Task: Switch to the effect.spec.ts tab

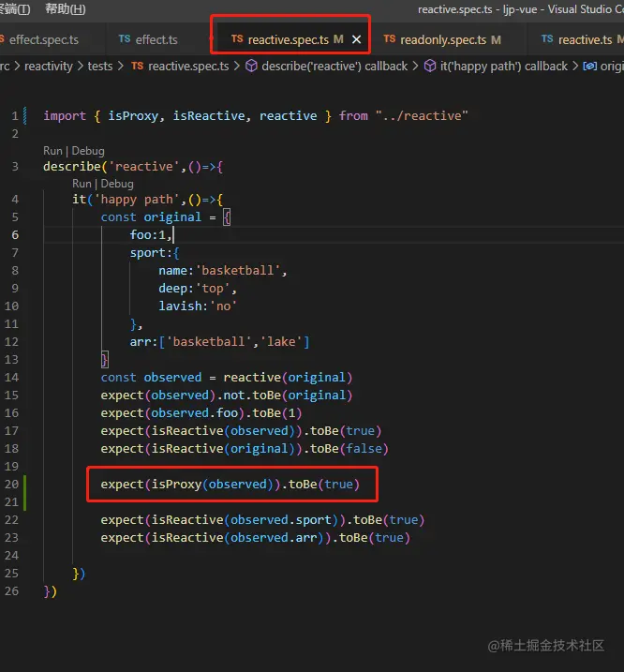Action: coord(44,40)
